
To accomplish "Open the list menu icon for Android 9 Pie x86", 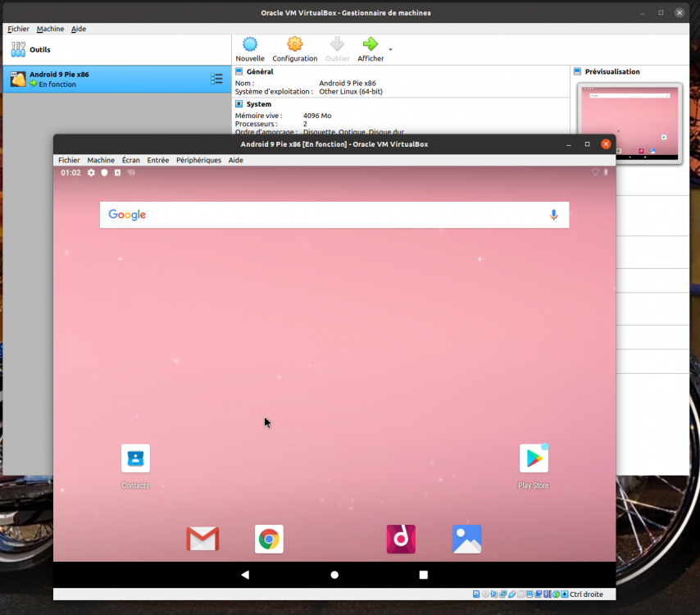I will (x=216, y=79).
